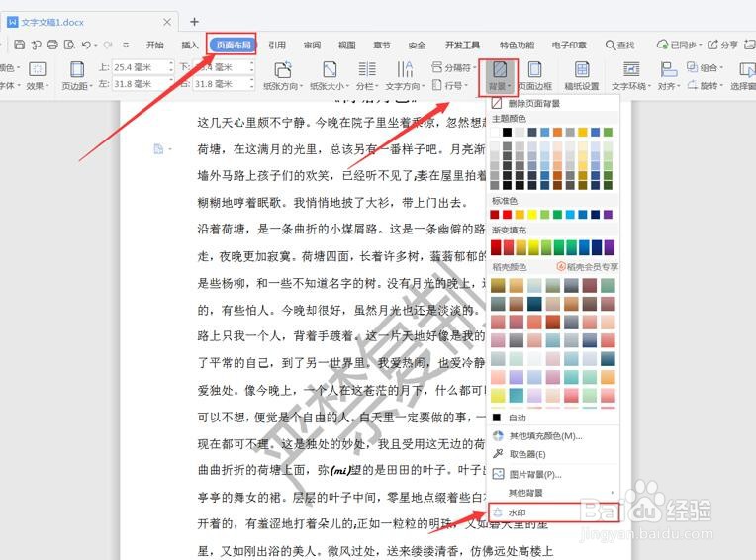Click the Export to PDF icon

37,45
